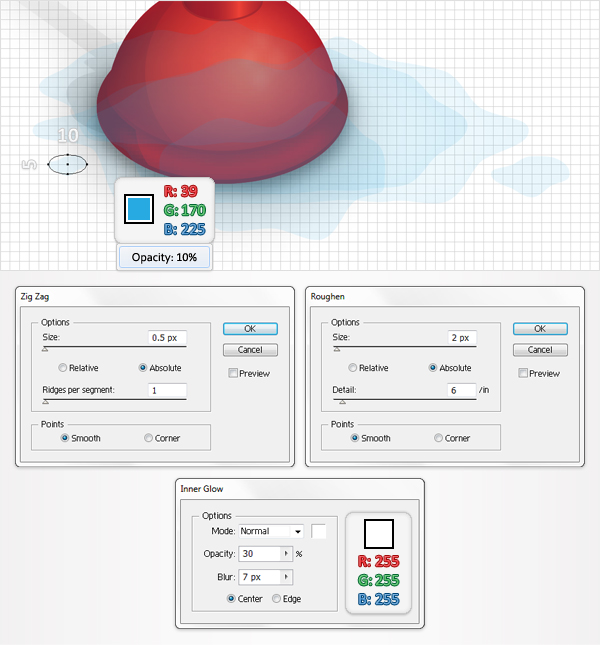Click OK in the Zig Zag dialog
600x645 pixels.
[250, 329]
